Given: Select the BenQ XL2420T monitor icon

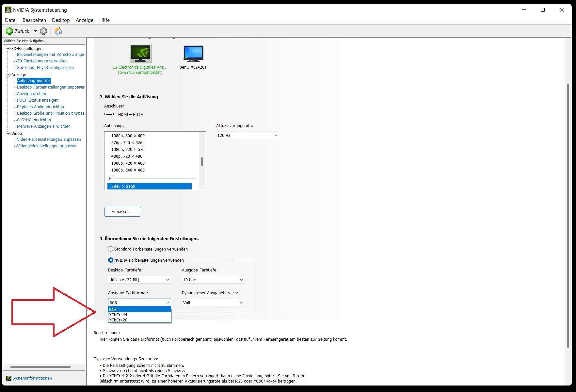Looking at the screenshot, I should (193, 54).
